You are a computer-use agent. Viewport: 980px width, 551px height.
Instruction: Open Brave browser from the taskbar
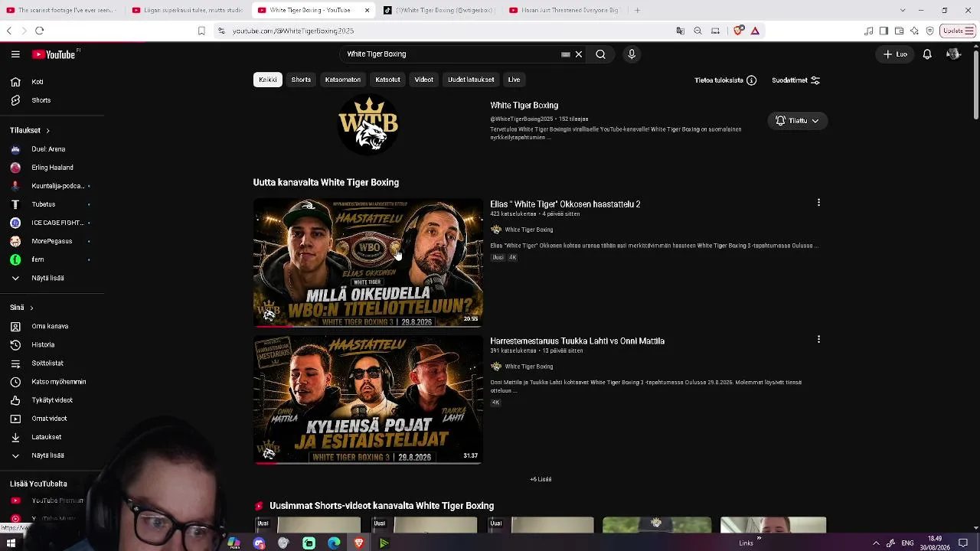359,543
